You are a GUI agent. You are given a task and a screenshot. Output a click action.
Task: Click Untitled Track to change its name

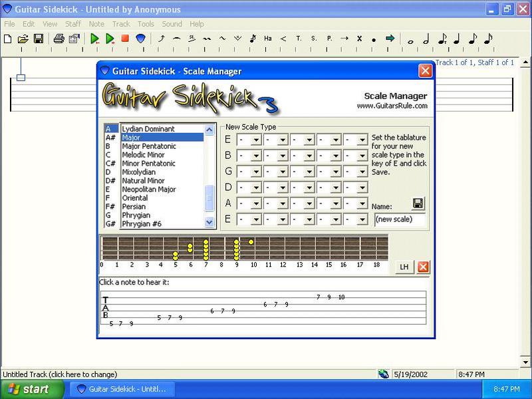tap(60, 374)
